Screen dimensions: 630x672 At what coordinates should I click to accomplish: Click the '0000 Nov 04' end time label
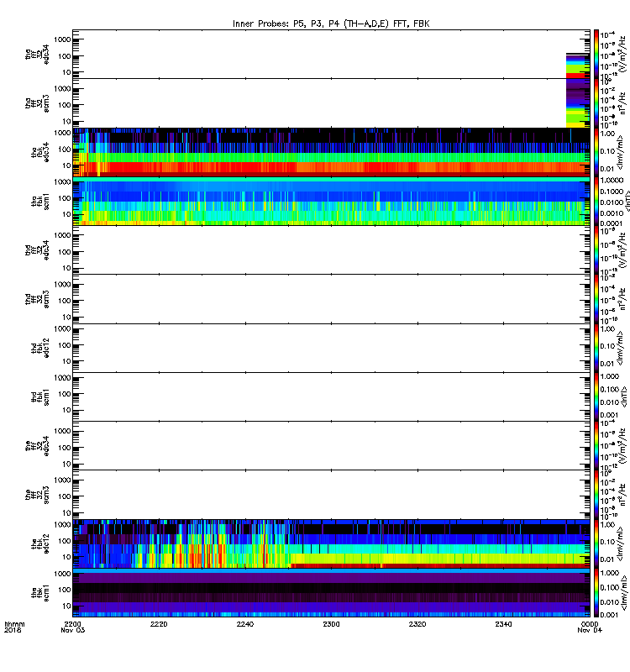(590, 627)
